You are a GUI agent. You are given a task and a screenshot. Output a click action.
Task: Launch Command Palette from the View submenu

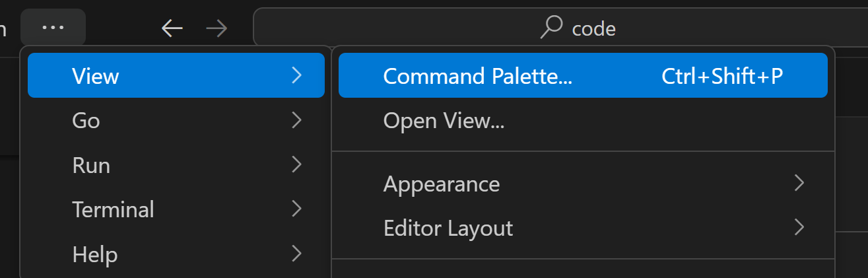pos(477,76)
